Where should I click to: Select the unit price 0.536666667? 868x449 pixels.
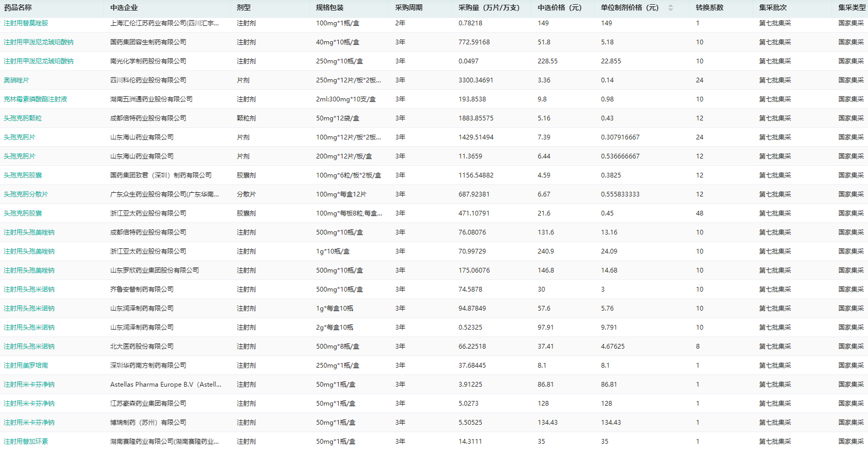[x=621, y=156]
